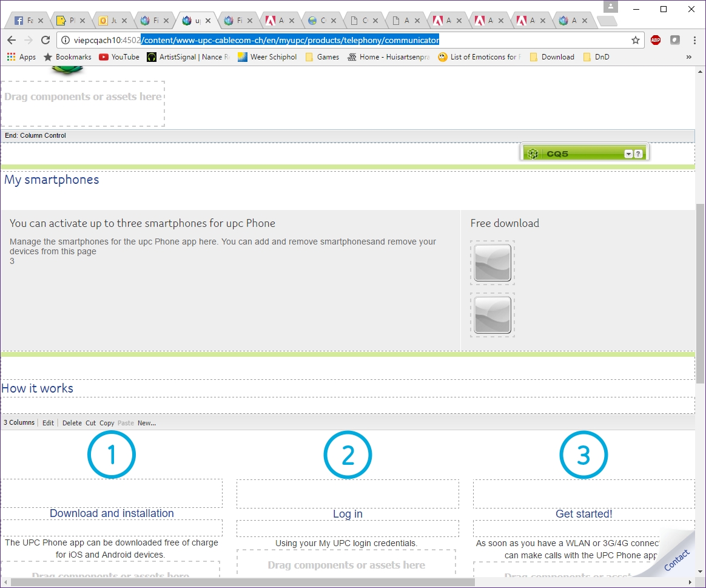
Task: Bookmark this page with the star icon
Action: (x=635, y=40)
